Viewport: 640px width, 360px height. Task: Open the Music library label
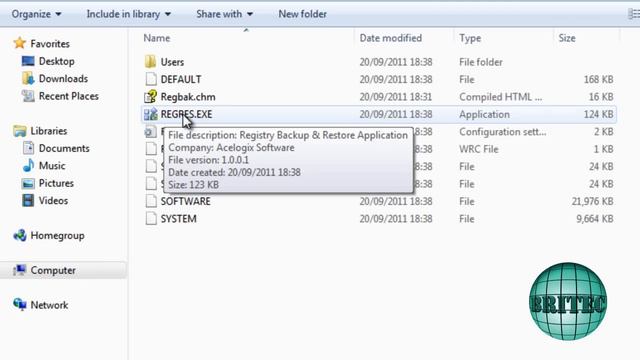pyautogui.click(x=52, y=166)
